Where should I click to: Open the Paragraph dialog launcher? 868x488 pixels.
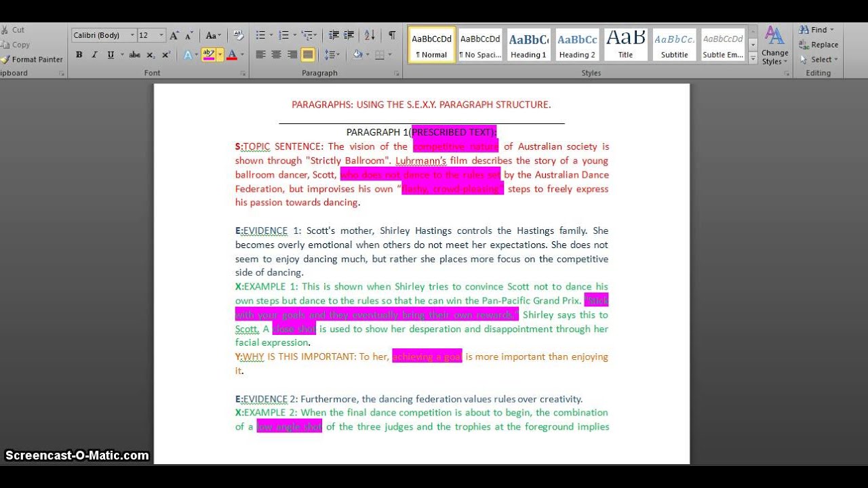pyautogui.click(x=397, y=73)
